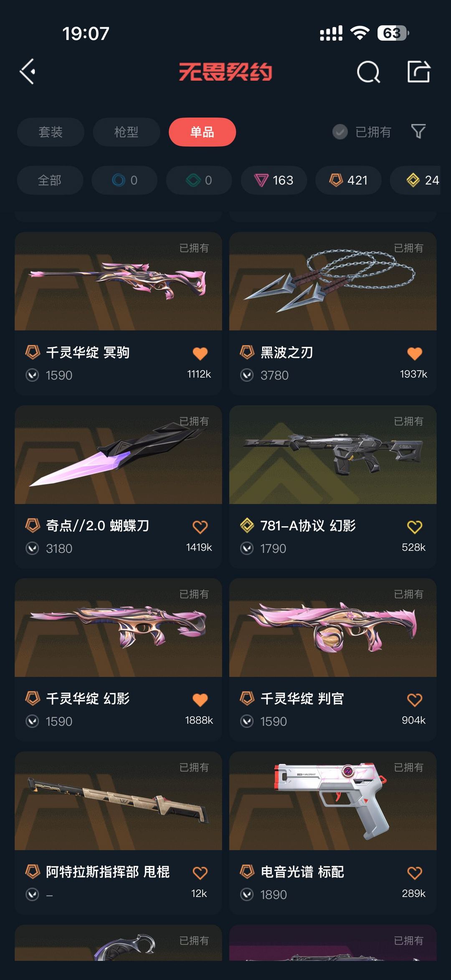Filter by green diamond tier 0

coord(199,180)
